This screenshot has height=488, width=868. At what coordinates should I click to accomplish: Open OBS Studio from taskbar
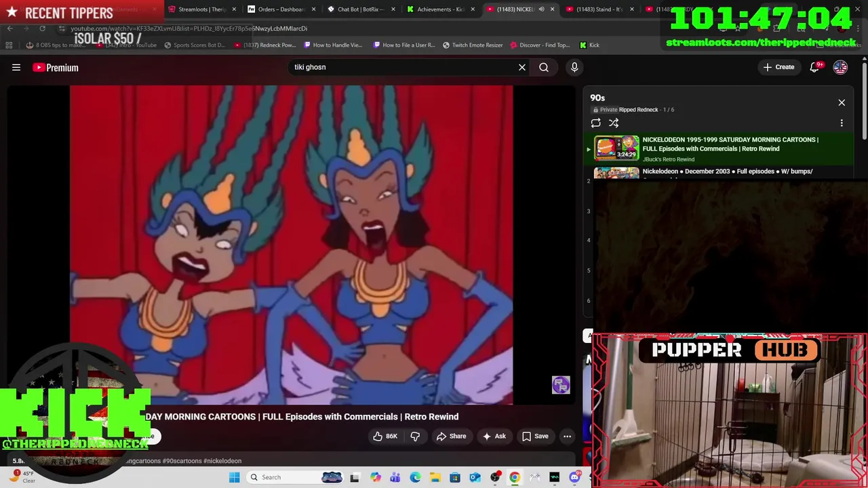pos(495,477)
